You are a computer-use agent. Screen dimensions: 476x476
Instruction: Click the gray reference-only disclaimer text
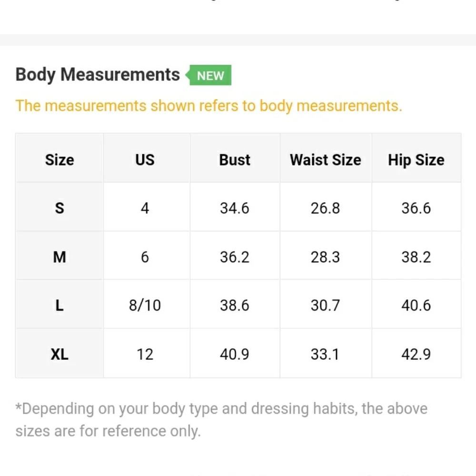point(222,420)
